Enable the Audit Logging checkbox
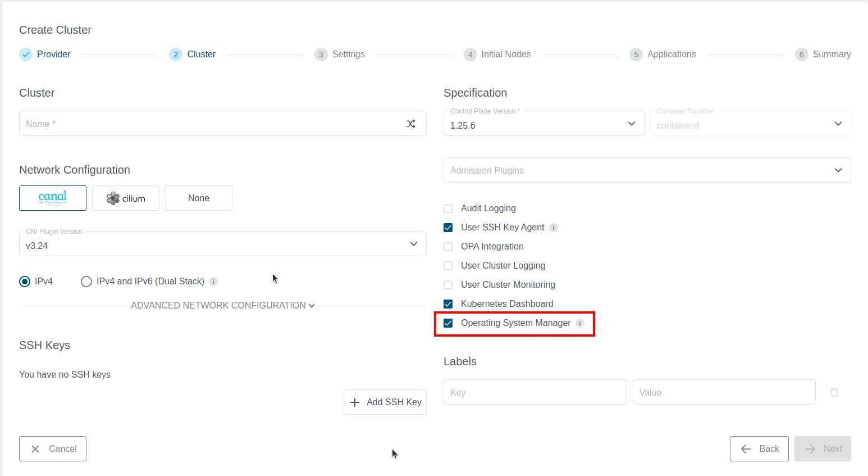The width and height of the screenshot is (868, 476). [x=448, y=208]
